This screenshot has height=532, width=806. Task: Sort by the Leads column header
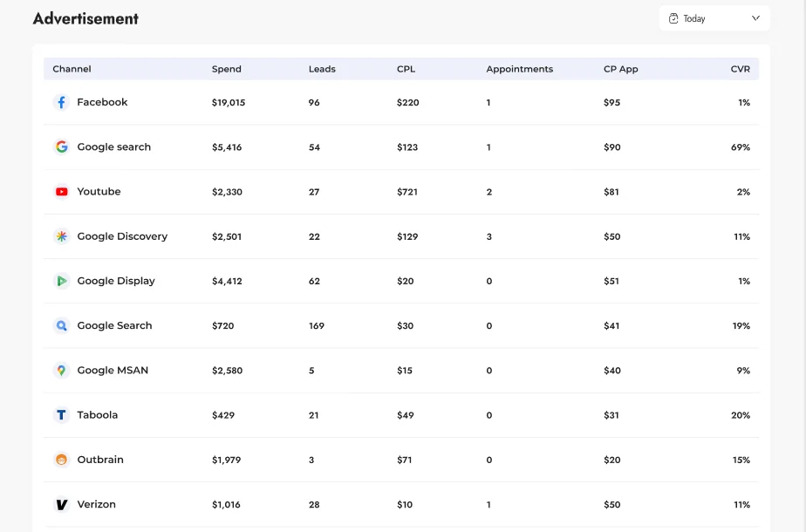[x=322, y=69]
